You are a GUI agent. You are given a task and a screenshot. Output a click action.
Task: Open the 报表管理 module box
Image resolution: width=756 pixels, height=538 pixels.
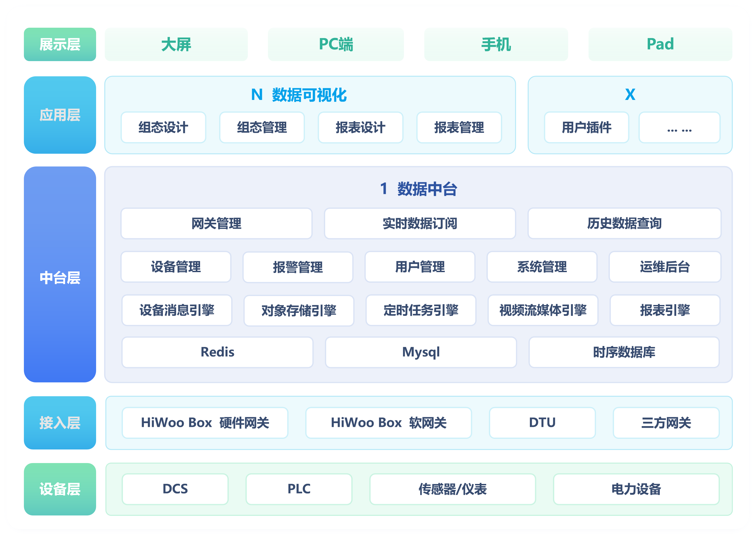pos(459,127)
